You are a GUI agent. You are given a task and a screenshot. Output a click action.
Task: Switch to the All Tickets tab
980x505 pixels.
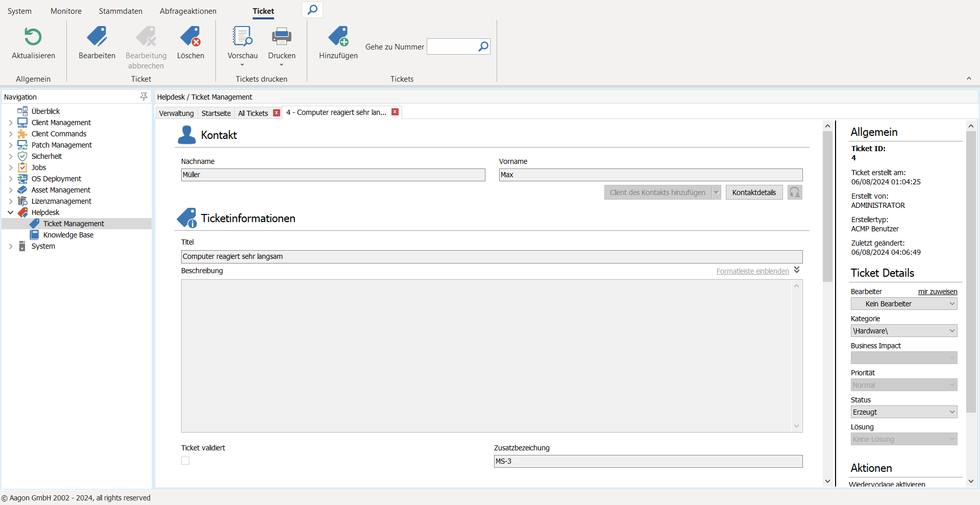[x=253, y=113]
